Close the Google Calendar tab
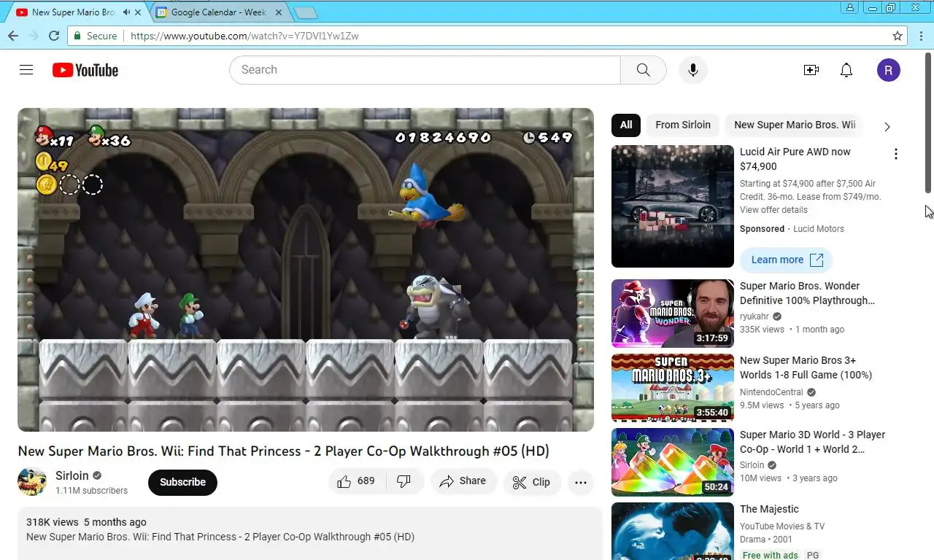This screenshot has height=560, width=934. tap(279, 12)
